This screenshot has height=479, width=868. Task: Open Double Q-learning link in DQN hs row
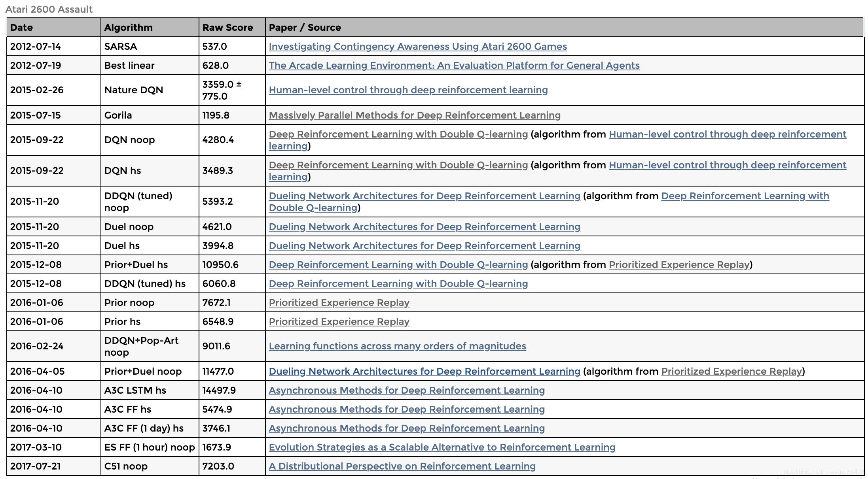coord(398,165)
